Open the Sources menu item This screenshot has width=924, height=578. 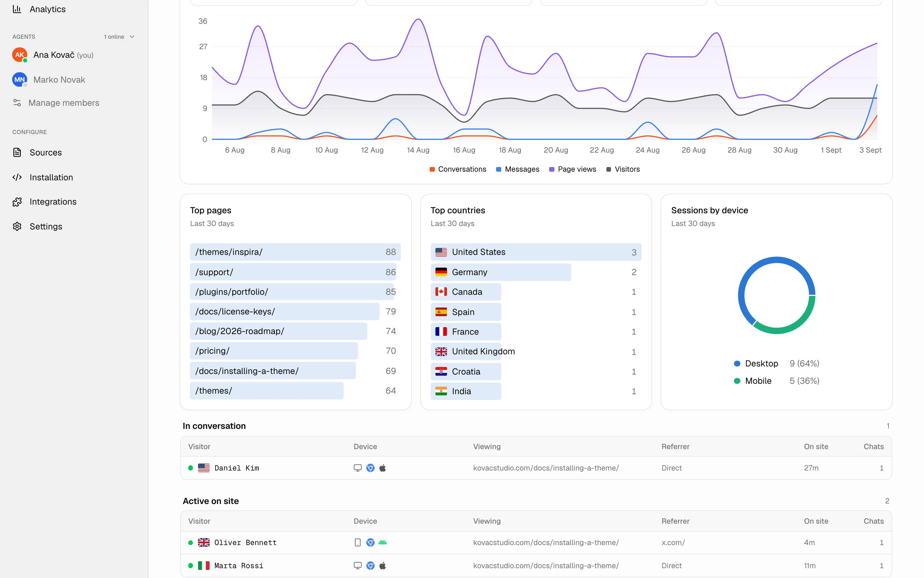pyautogui.click(x=45, y=153)
